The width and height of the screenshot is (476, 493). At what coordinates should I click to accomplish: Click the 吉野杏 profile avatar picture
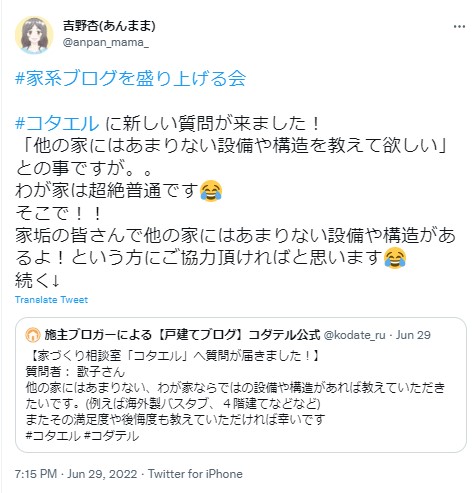point(34,34)
